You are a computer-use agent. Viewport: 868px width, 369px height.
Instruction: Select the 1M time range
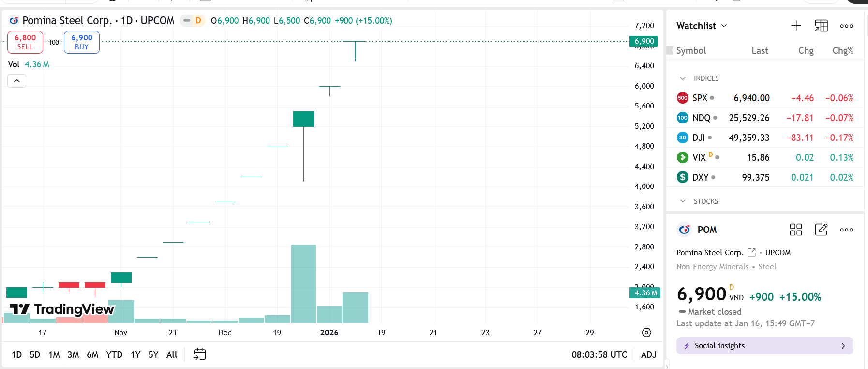(54, 354)
